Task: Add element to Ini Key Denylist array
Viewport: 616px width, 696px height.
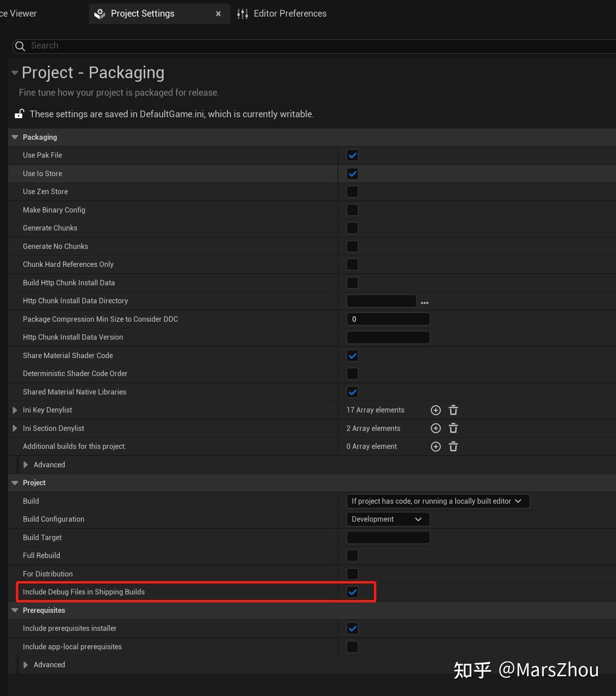Action: click(435, 410)
